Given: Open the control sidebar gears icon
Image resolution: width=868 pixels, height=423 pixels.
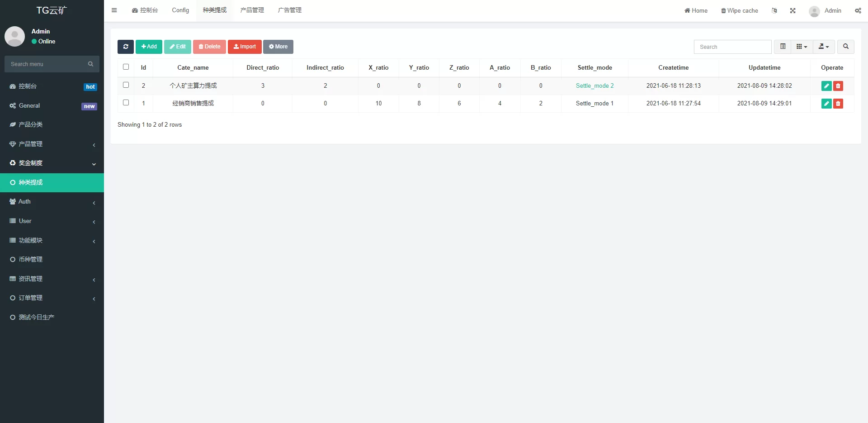Looking at the screenshot, I should tap(858, 10).
